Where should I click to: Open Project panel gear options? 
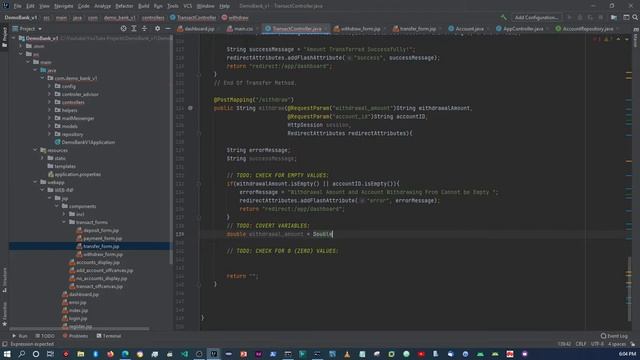click(158, 29)
